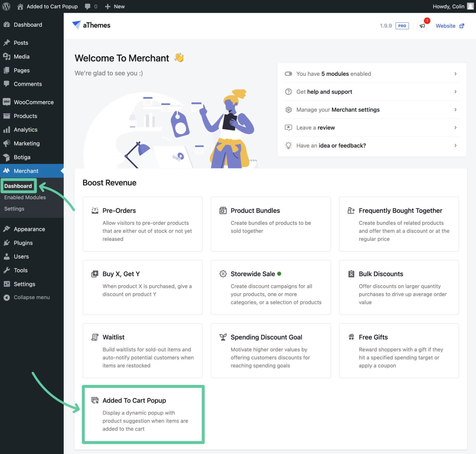Click the Frequently Bought Together module icon
The height and width of the screenshot is (454, 476).
351,210
